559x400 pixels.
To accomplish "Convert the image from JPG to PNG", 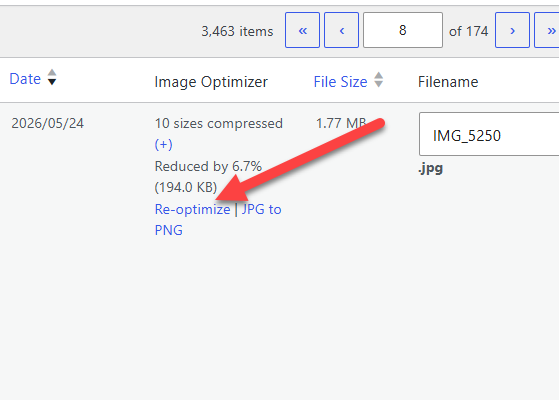I will [x=218, y=220].
